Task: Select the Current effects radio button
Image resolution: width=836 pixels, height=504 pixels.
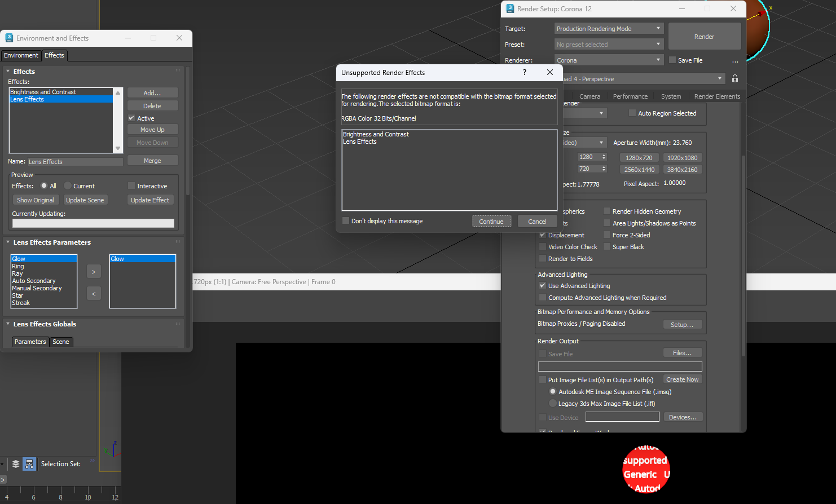Action: pos(68,185)
